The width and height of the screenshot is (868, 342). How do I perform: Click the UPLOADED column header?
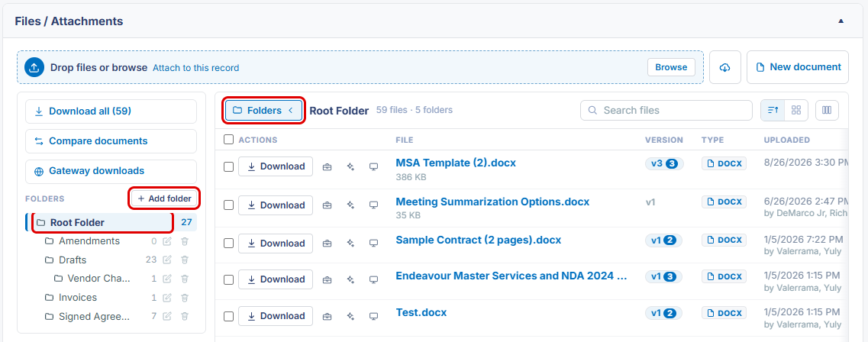pyautogui.click(x=786, y=140)
